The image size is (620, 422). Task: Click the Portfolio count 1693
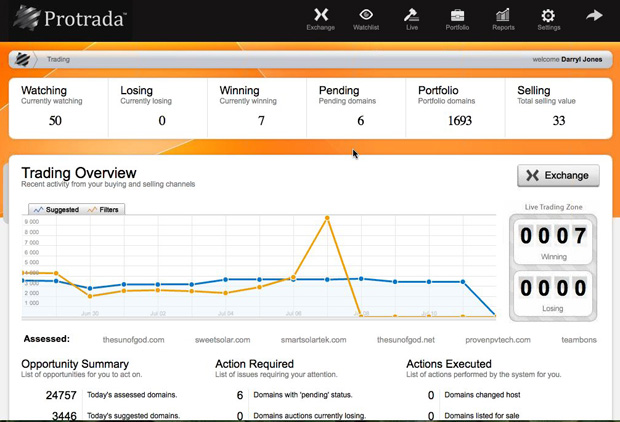tap(460, 120)
